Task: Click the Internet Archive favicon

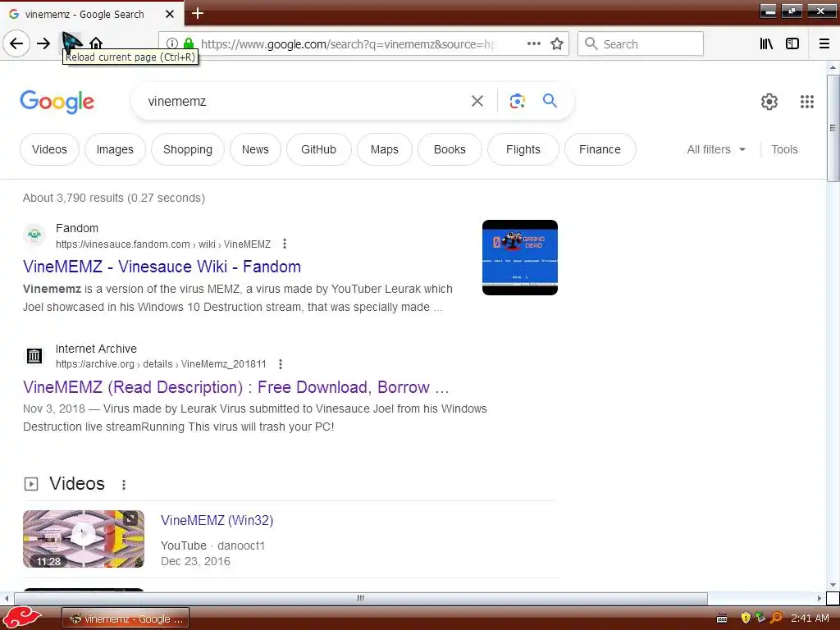Action: (x=34, y=356)
